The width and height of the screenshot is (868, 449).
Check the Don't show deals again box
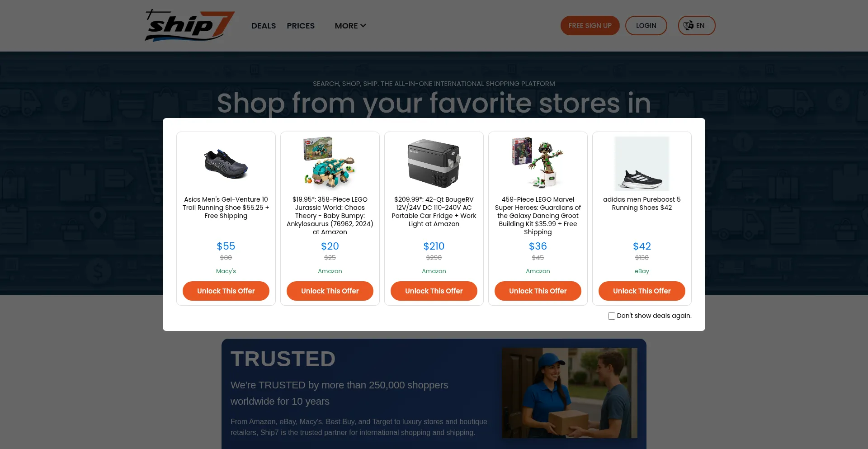click(x=612, y=316)
